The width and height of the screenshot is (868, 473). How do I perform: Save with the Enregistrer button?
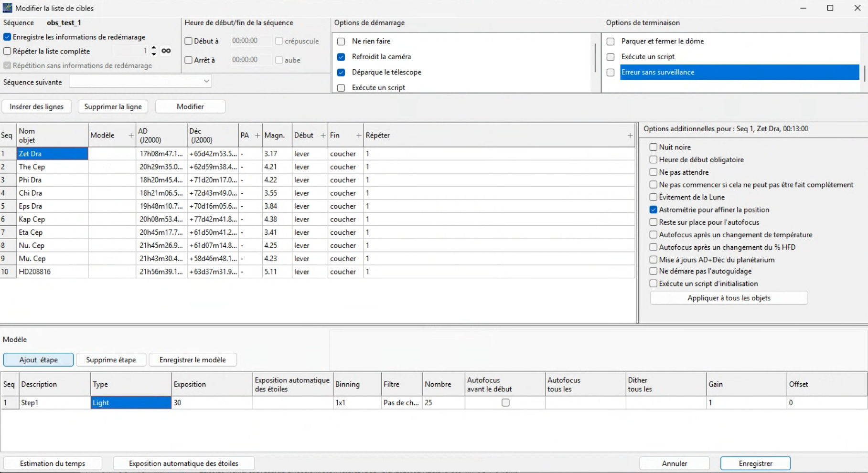click(756, 463)
